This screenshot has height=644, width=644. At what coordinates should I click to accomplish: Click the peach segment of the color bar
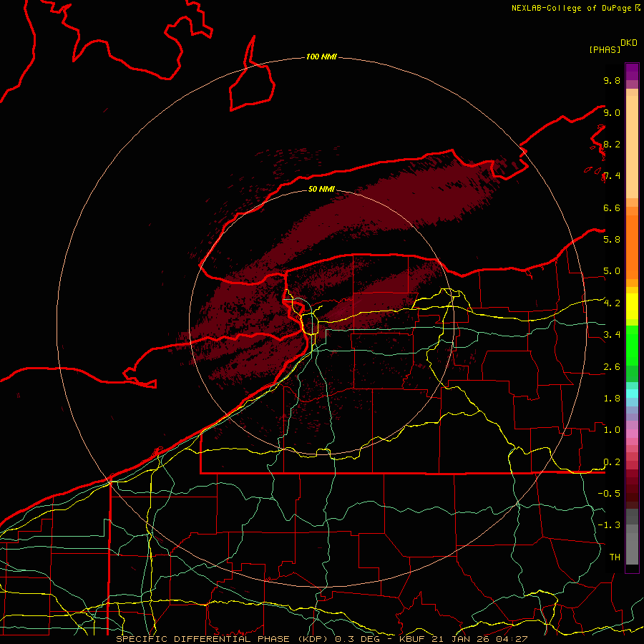point(632,147)
